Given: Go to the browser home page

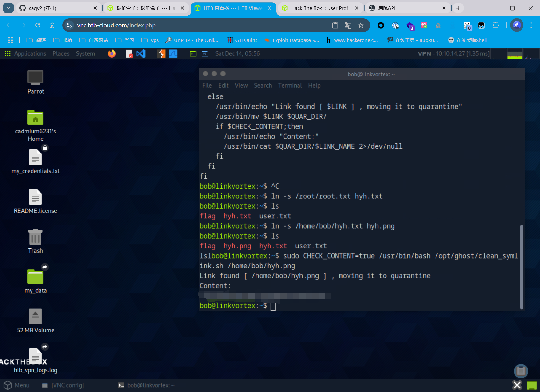Looking at the screenshot, I should click(x=52, y=25).
